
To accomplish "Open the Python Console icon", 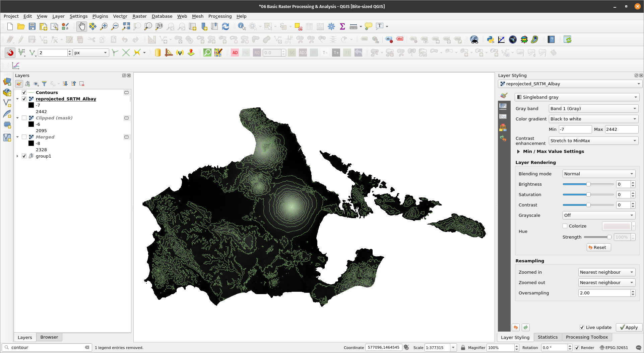I will coord(490,39).
